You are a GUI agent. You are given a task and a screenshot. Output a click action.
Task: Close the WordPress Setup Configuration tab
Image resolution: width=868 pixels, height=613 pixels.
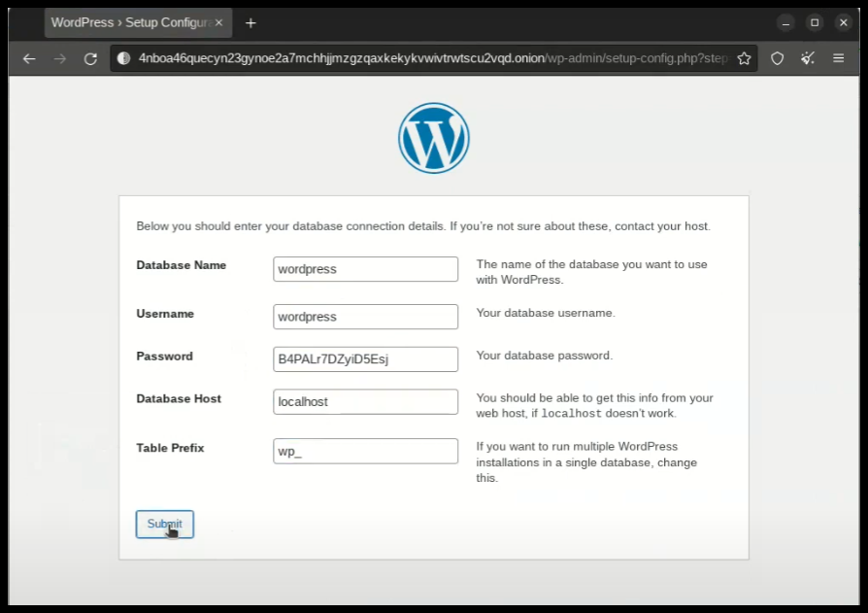click(x=217, y=22)
